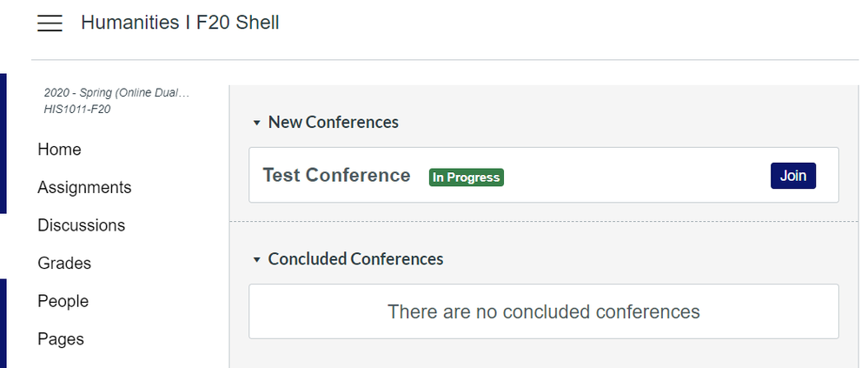Collapse the New Conferences section triangle
Screen dimensions: 868x368
pos(256,124)
